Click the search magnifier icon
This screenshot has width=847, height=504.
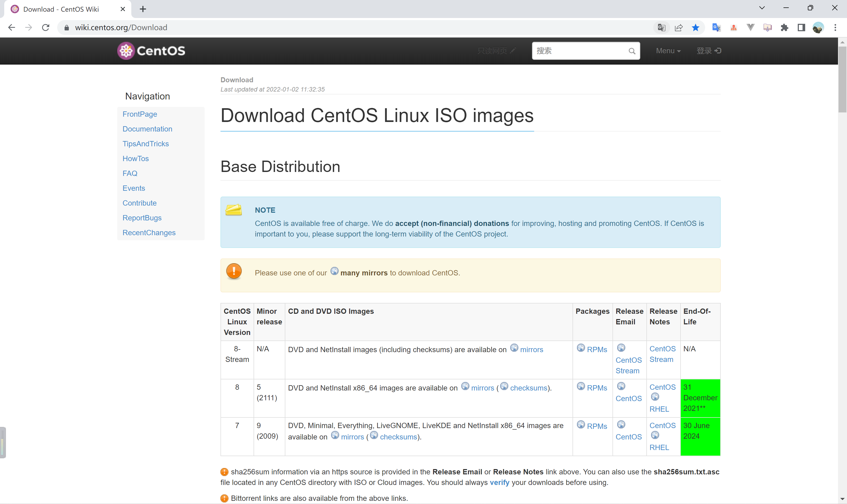[632, 51]
